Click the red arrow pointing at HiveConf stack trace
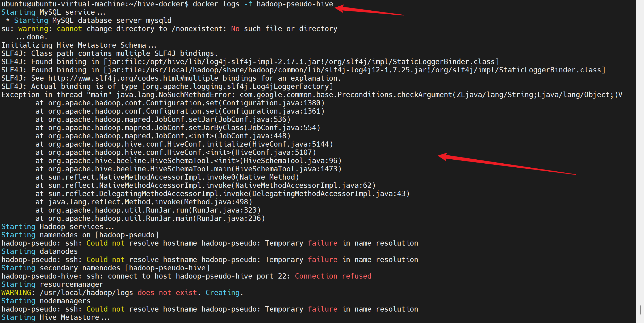This screenshot has height=323, width=644. point(507,164)
